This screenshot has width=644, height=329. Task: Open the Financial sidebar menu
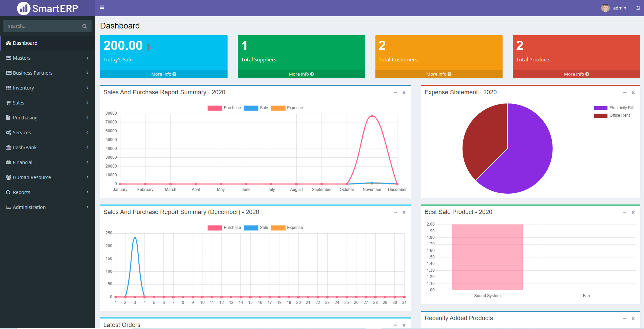[x=47, y=162]
